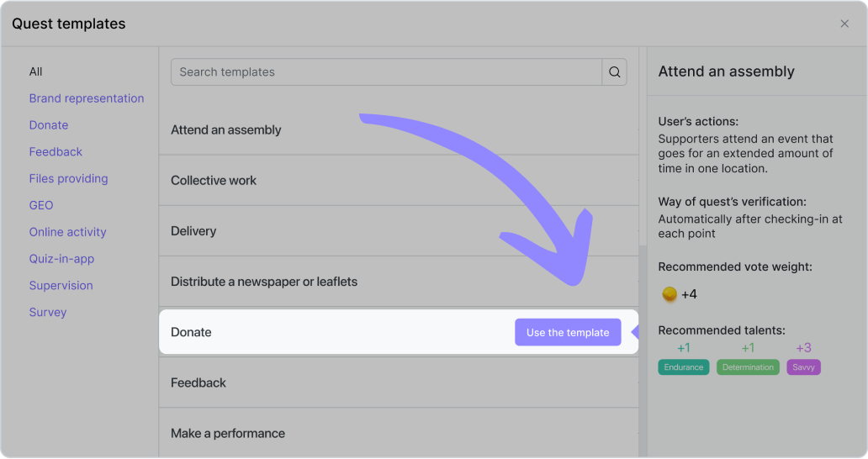Click the gold coin vote weight icon
Image resolution: width=868 pixels, height=459 pixels.
670,294
